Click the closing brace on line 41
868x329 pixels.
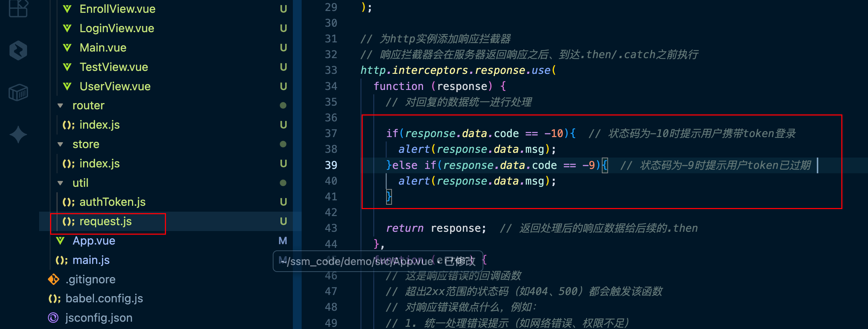tap(389, 197)
